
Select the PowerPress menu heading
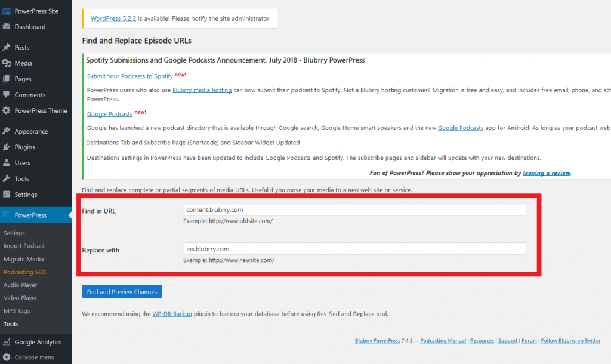point(30,215)
